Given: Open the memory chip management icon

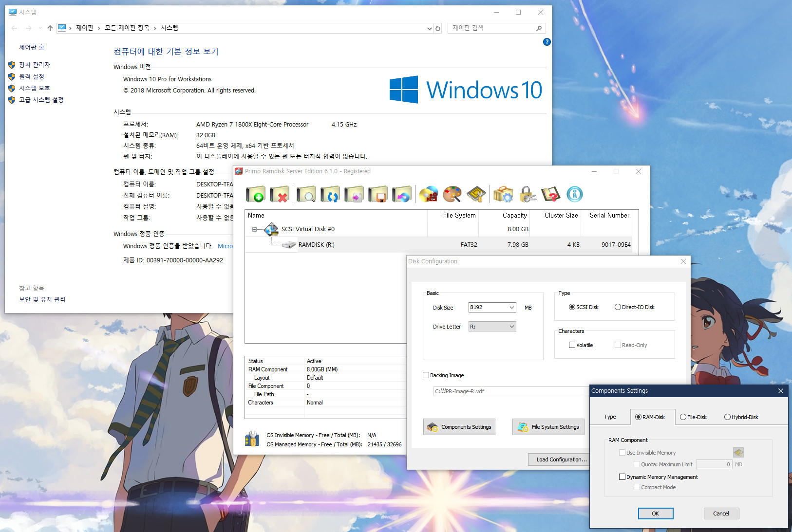Looking at the screenshot, I should tap(476, 194).
